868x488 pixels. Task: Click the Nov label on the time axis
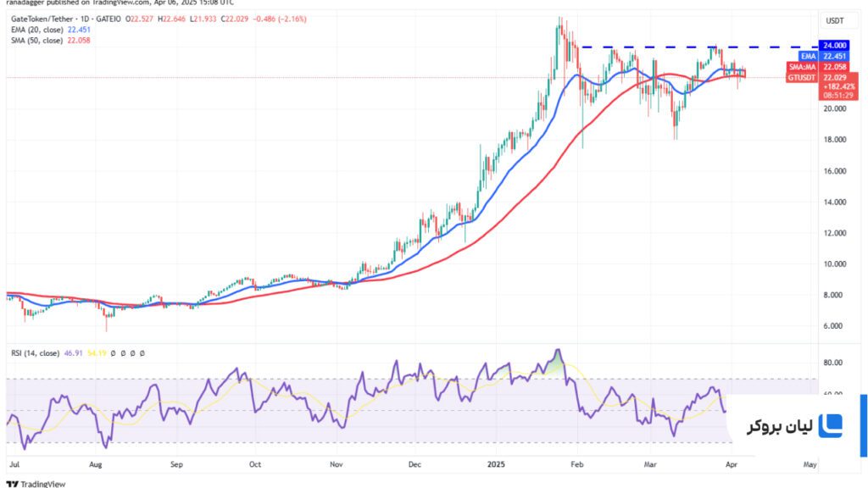(336, 464)
